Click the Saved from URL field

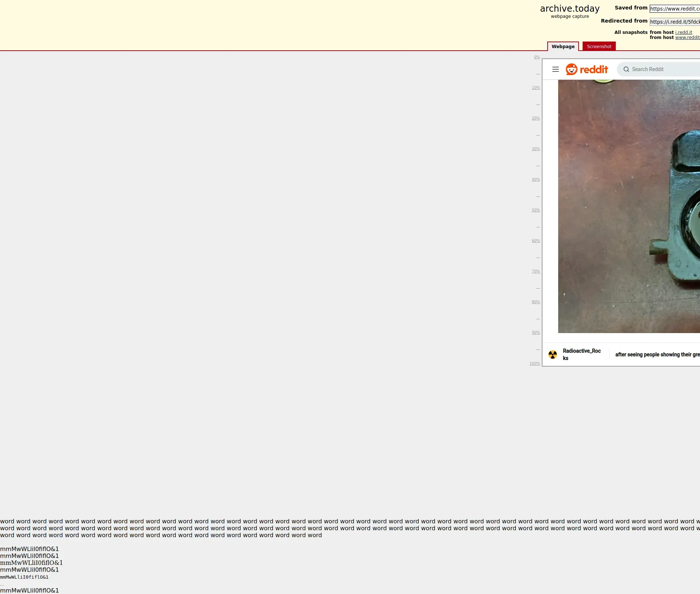[674, 9]
